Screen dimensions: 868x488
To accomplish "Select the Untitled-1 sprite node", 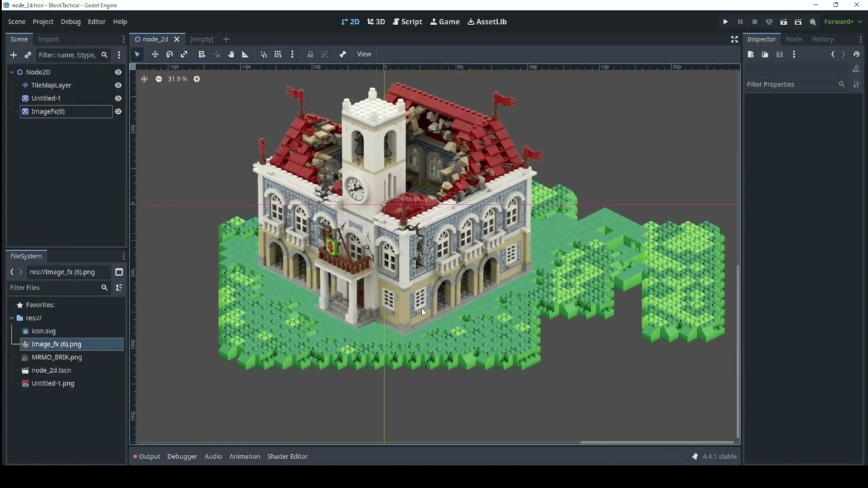I will click(45, 98).
